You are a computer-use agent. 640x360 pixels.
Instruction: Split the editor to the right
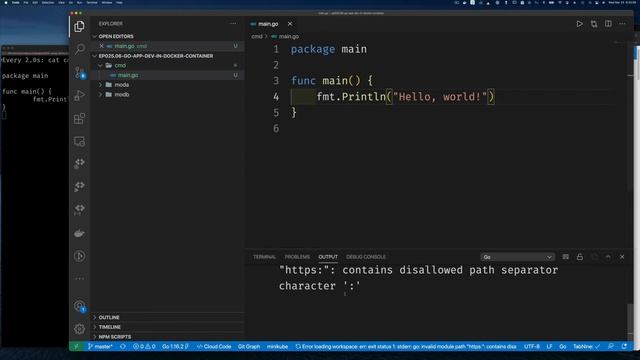click(608, 24)
